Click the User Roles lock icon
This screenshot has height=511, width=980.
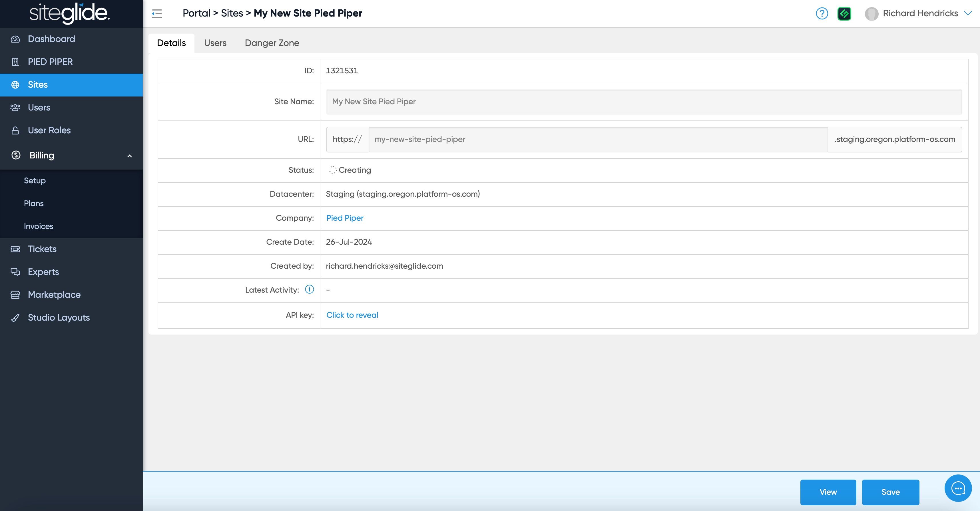(x=15, y=130)
